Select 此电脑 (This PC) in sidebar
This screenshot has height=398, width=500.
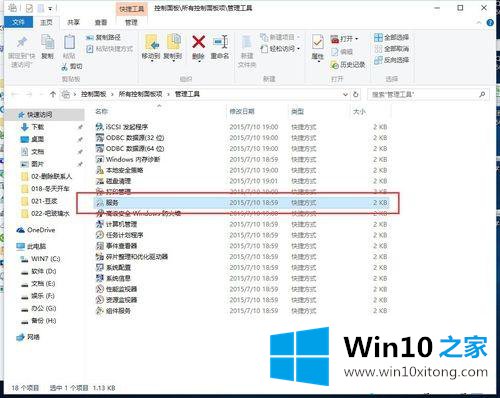click(36, 246)
